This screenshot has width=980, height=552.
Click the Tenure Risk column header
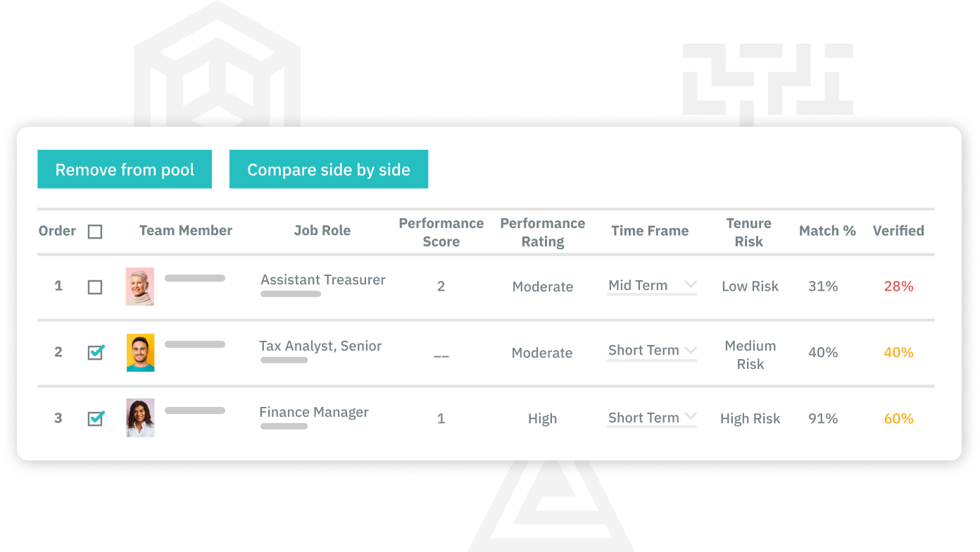pos(750,231)
